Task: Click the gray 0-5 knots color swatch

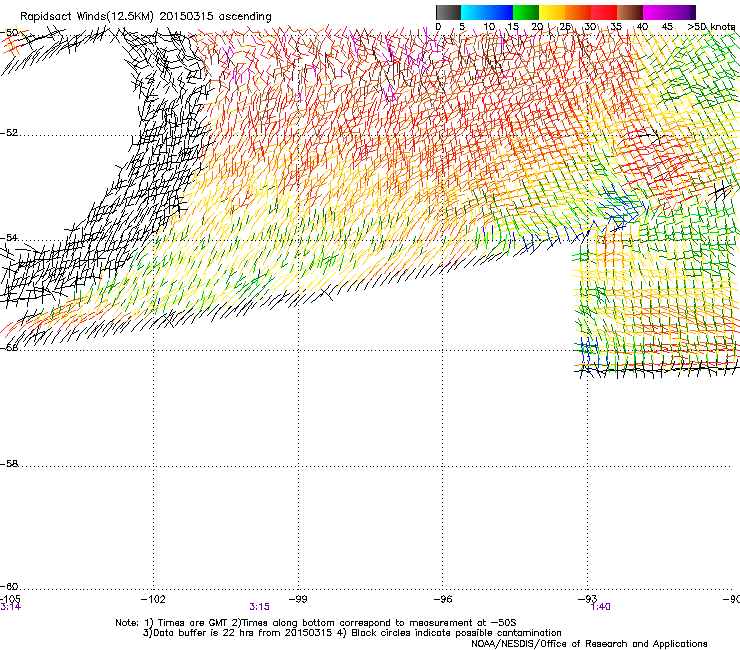Action: [448, 12]
